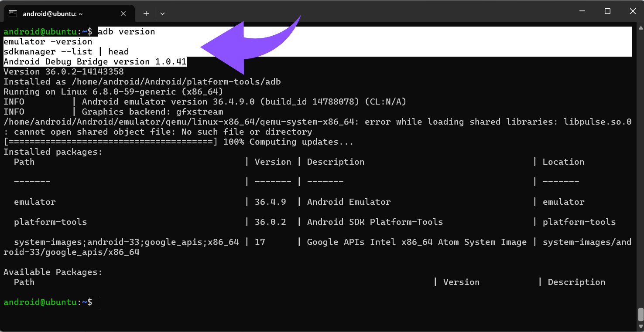Select the android@ubuntu: ~ tab title

click(x=53, y=14)
